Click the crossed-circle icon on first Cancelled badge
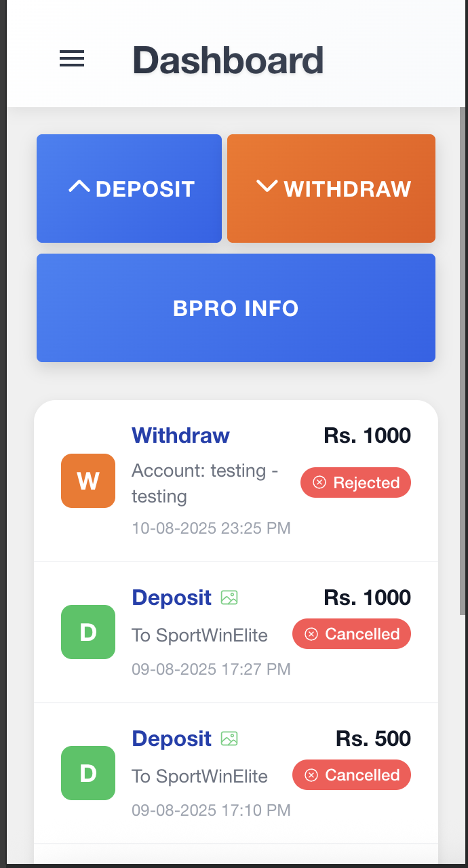The image size is (468, 868). (x=310, y=633)
